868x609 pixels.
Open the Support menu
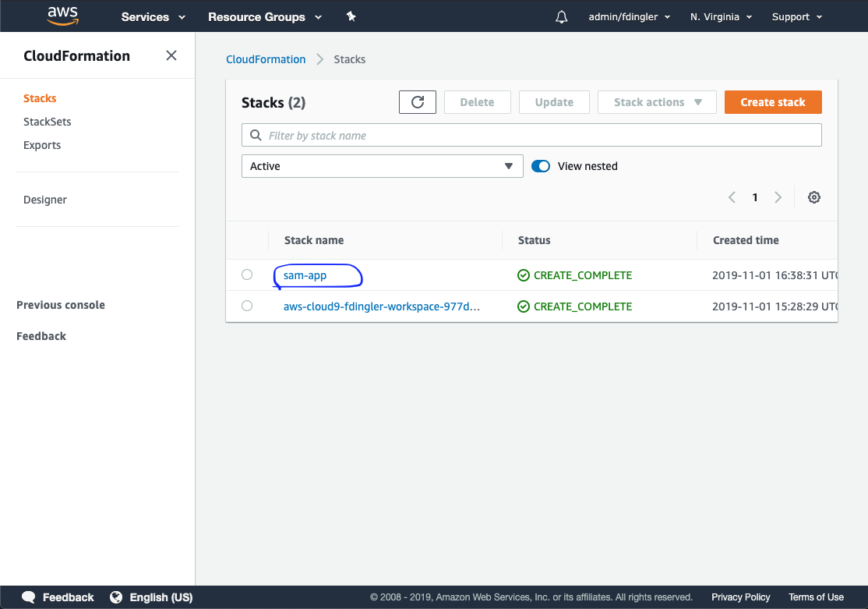pyautogui.click(x=796, y=17)
